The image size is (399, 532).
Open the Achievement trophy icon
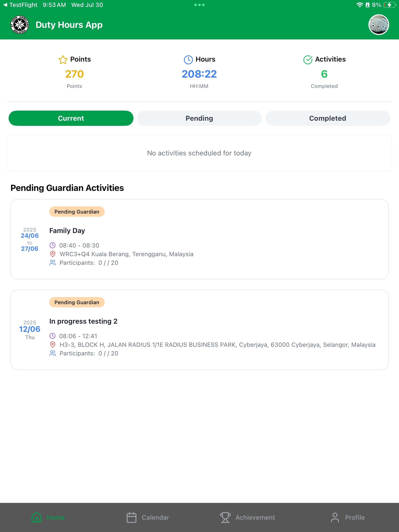pyautogui.click(x=225, y=517)
